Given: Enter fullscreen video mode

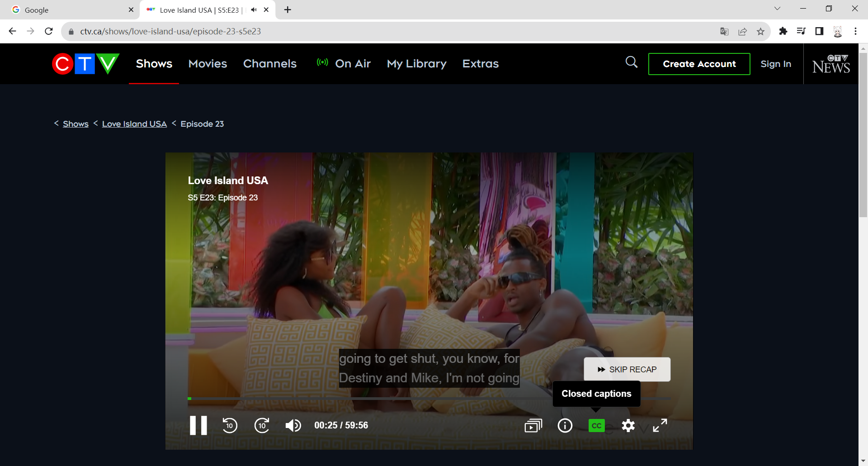Looking at the screenshot, I should [660, 425].
